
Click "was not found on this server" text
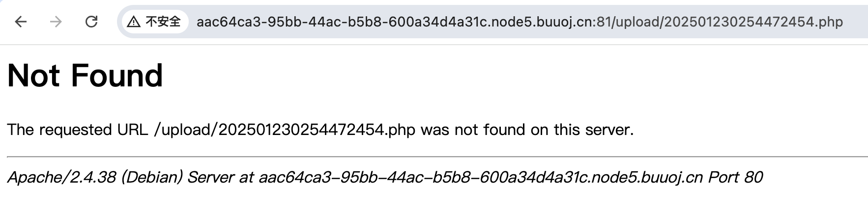coord(527,130)
